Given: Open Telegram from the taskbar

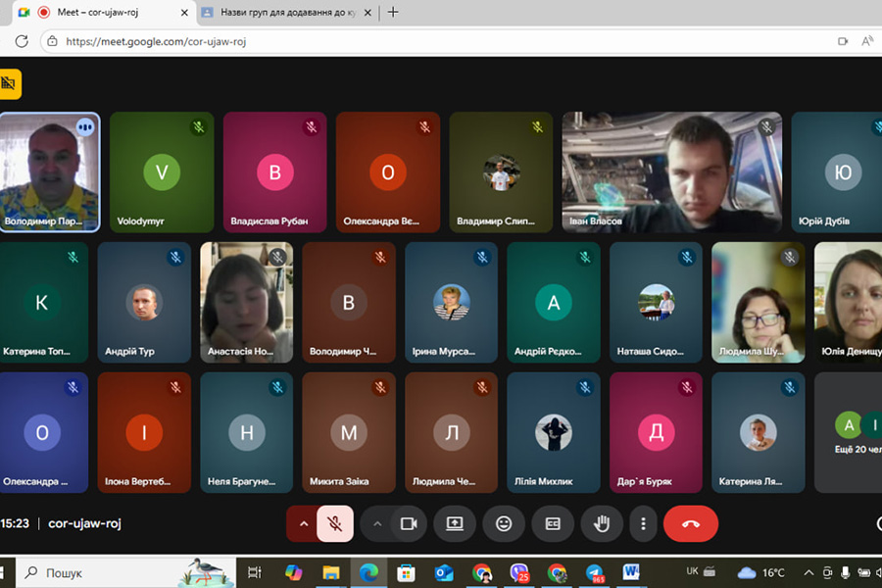Looking at the screenshot, I should (x=595, y=572).
